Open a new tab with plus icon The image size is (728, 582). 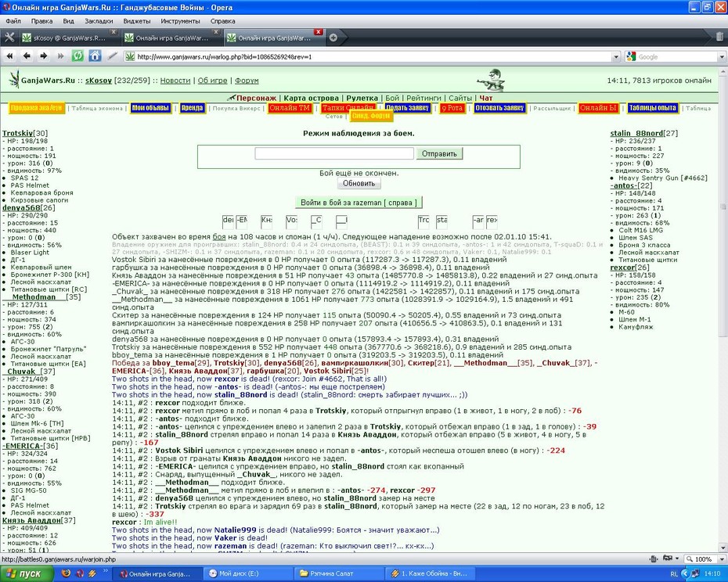[x=333, y=38]
